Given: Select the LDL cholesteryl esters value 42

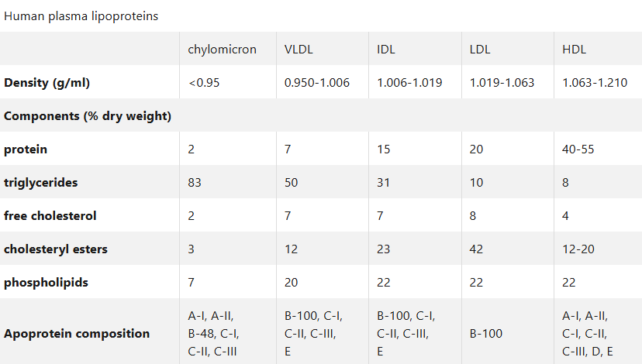Looking at the screenshot, I should point(477,249).
